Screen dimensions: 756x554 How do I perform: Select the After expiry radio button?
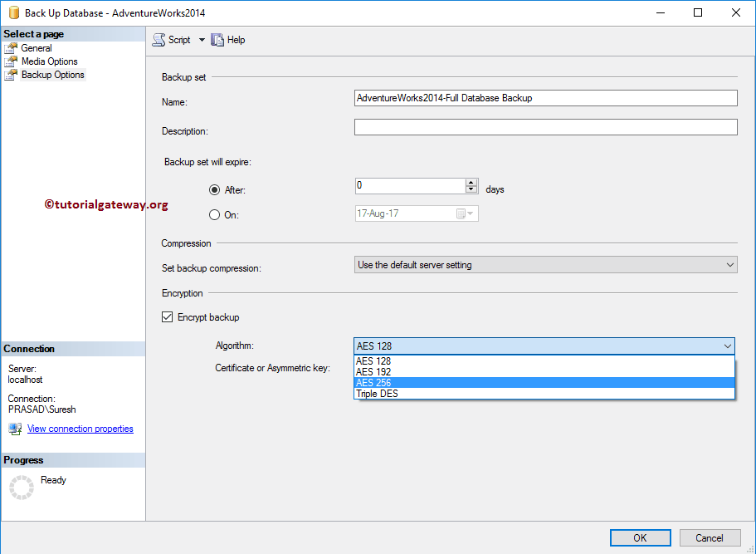[215, 189]
